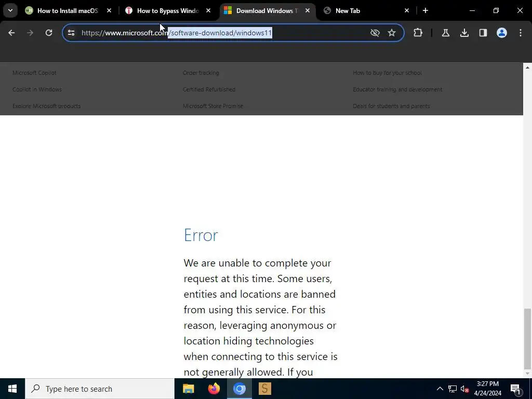Switch to How to Bypass Windows tab
The height and width of the screenshot is (399, 532).
pyautogui.click(x=168, y=11)
